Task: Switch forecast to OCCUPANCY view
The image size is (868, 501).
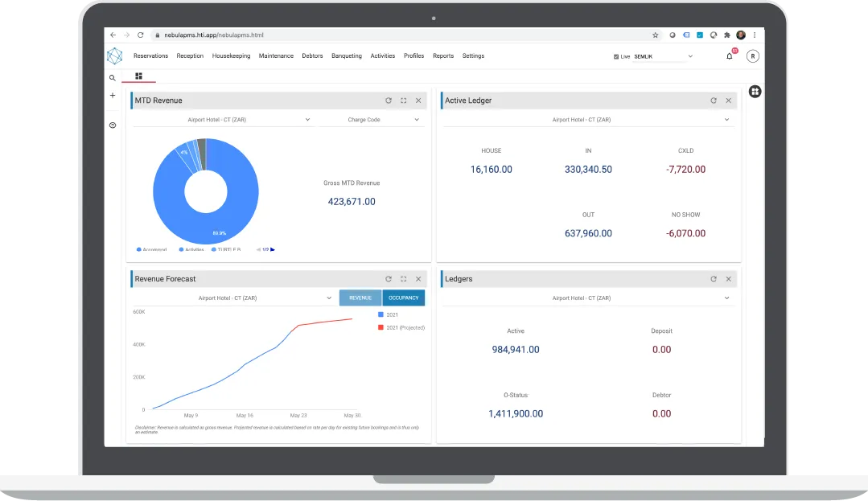Action: 404,298
